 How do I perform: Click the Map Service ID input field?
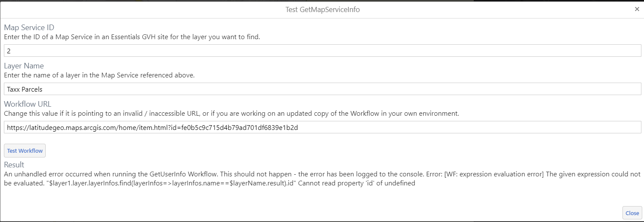(x=322, y=51)
